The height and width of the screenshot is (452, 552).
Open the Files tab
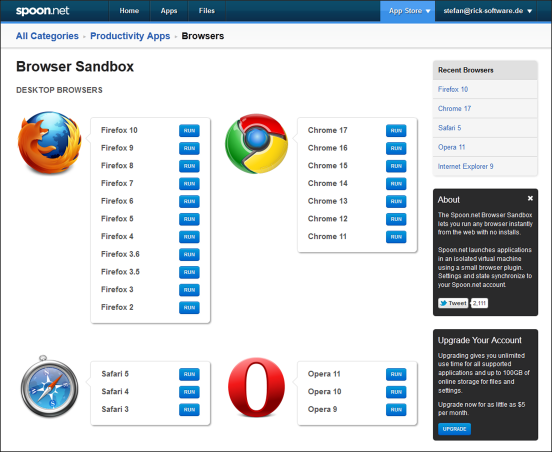point(207,11)
